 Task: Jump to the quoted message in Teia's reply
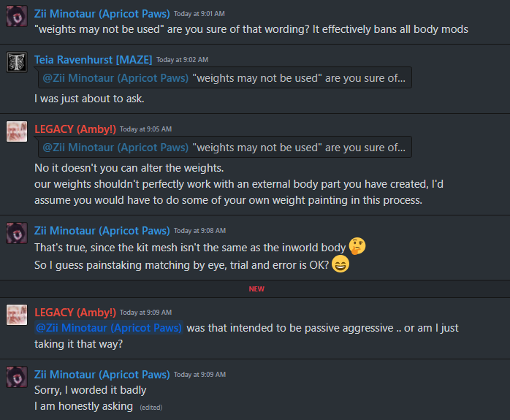pyautogui.click(x=299, y=78)
